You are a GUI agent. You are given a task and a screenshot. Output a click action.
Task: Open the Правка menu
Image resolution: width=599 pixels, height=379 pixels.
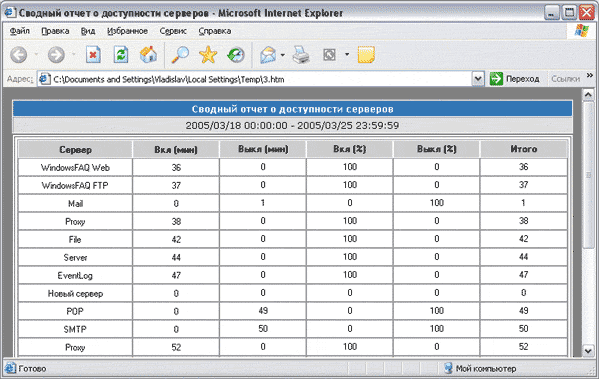click(x=55, y=31)
